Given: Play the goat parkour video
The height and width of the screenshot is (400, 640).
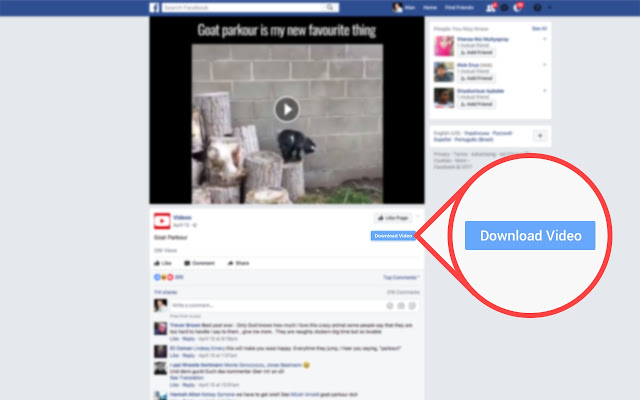Looking at the screenshot, I should (287, 109).
